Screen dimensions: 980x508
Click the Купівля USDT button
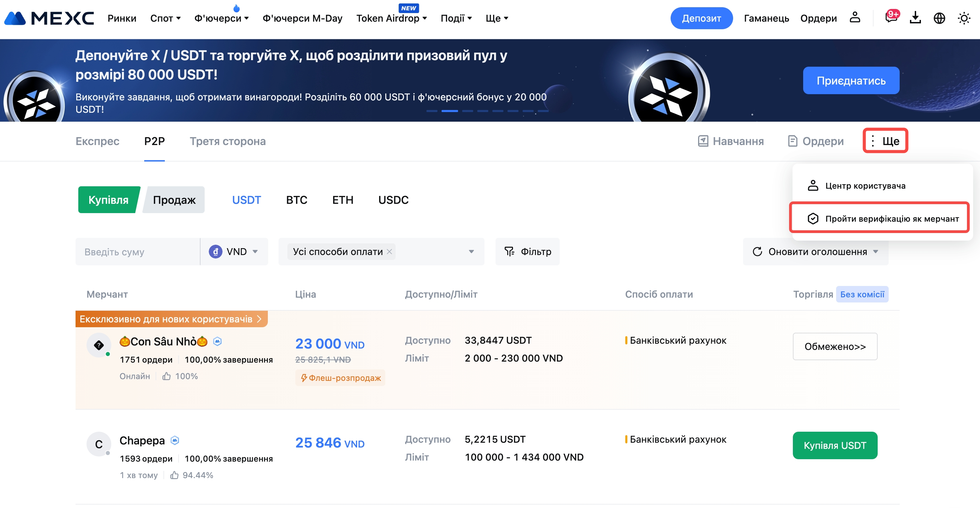click(x=835, y=445)
